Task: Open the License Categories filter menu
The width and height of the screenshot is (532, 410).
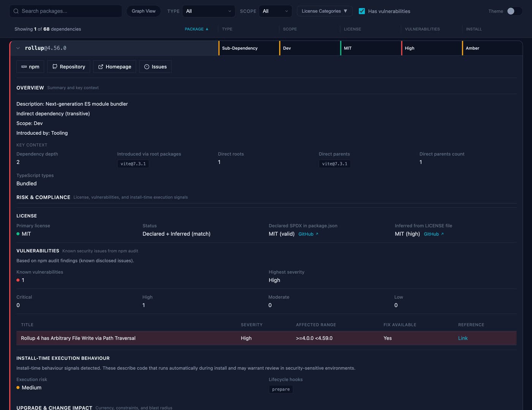Action: [x=324, y=11]
